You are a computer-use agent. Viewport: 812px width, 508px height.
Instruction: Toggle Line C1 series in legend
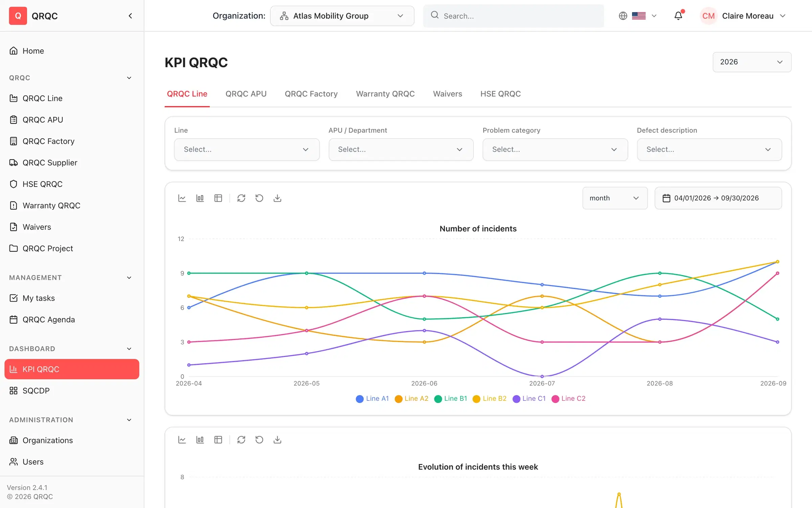pos(529,399)
